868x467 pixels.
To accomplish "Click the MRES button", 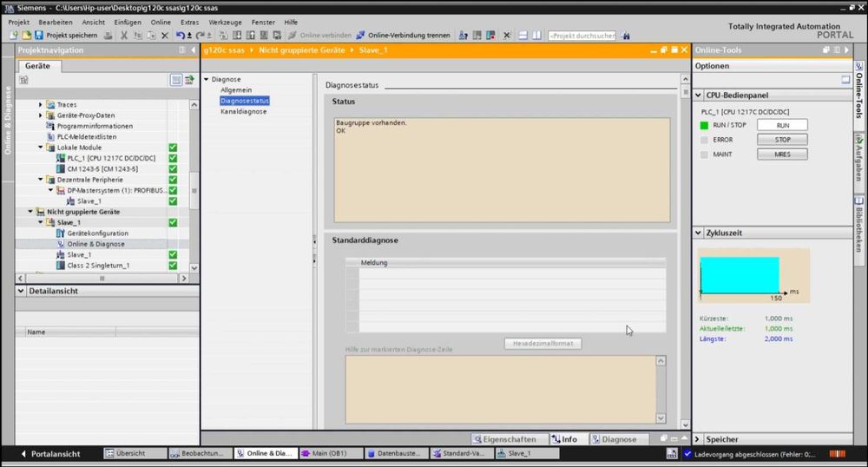I will click(x=782, y=155).
